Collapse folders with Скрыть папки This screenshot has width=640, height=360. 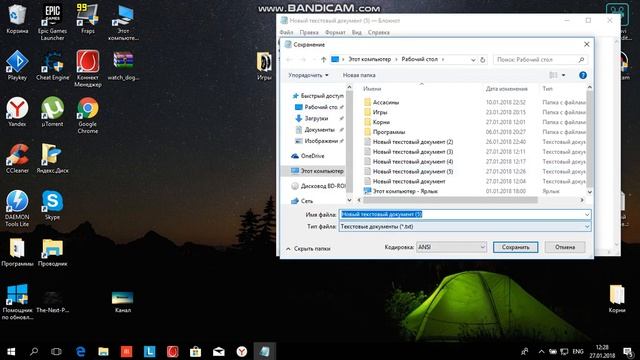[309, 248]
